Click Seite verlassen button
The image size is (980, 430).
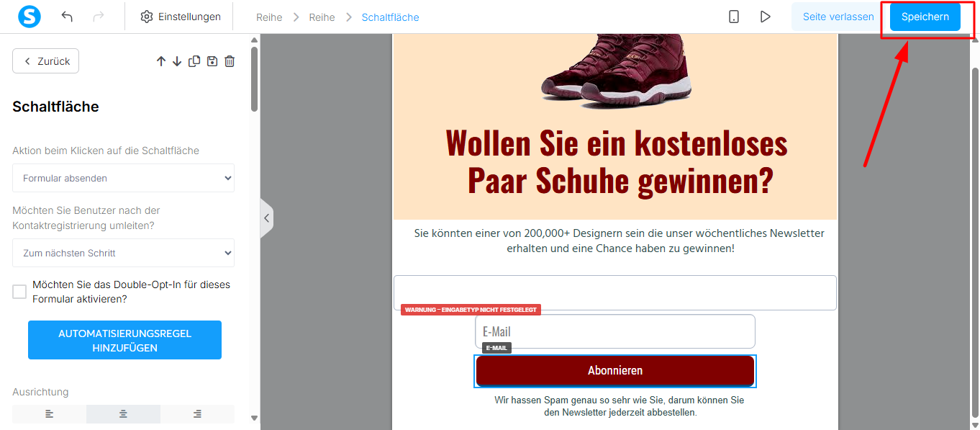pos(838,17)
